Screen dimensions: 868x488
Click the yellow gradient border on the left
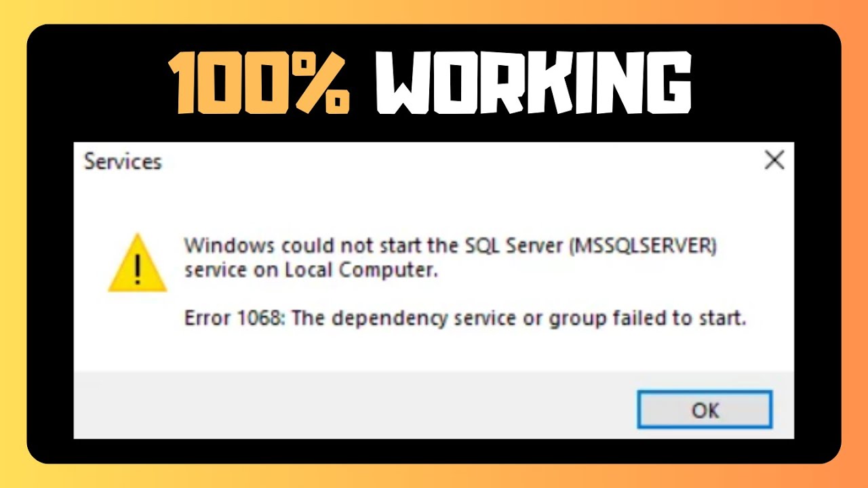point(13,244)
